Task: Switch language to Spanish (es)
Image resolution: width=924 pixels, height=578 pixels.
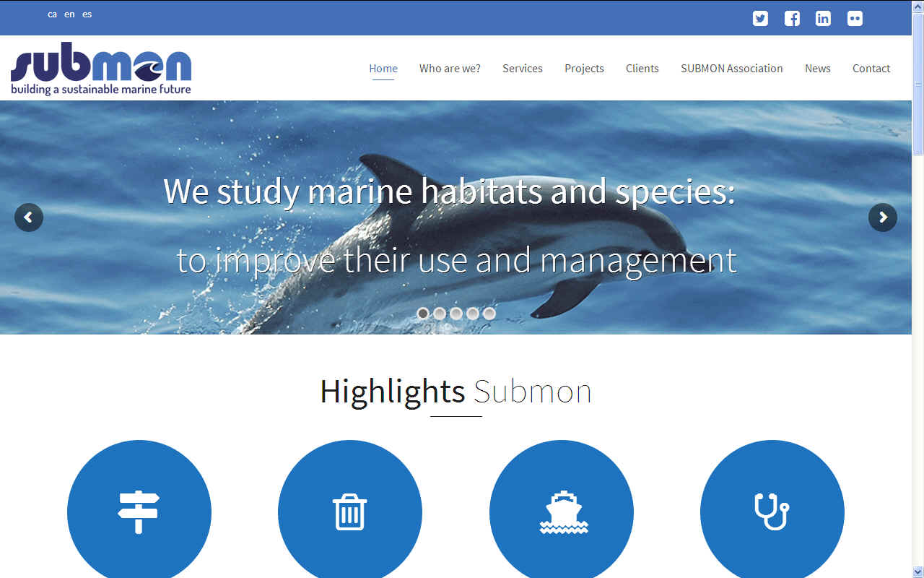Action: (87, 14)
